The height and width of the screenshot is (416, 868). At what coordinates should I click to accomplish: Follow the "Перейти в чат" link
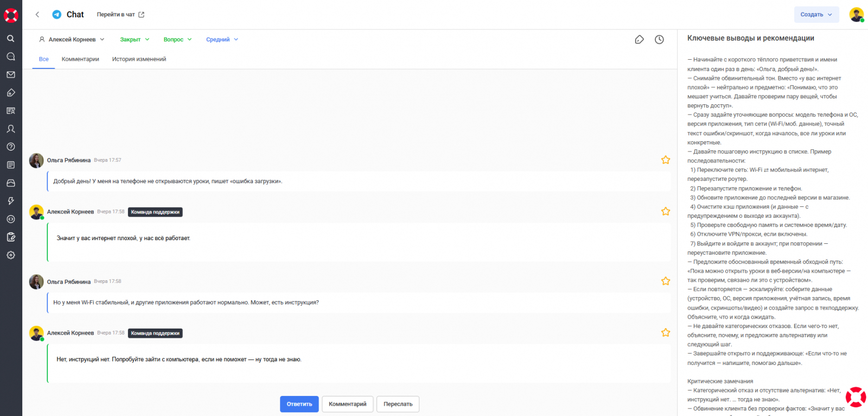click(x=120, y=15)
